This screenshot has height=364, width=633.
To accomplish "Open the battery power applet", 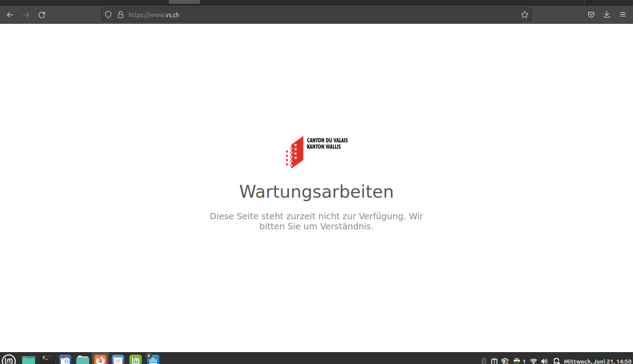I will [x=556, y=361].
